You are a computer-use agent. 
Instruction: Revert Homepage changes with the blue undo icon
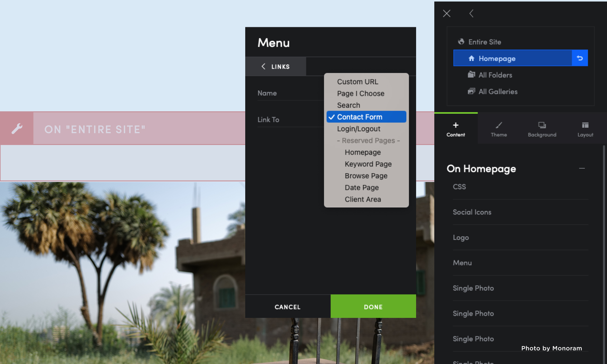[x=580, y=58]
